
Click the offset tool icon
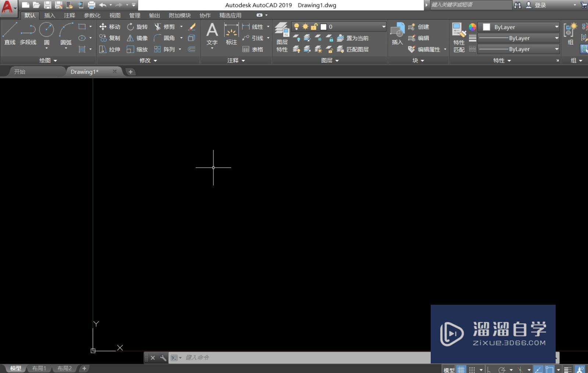click(x=192, y=49)
